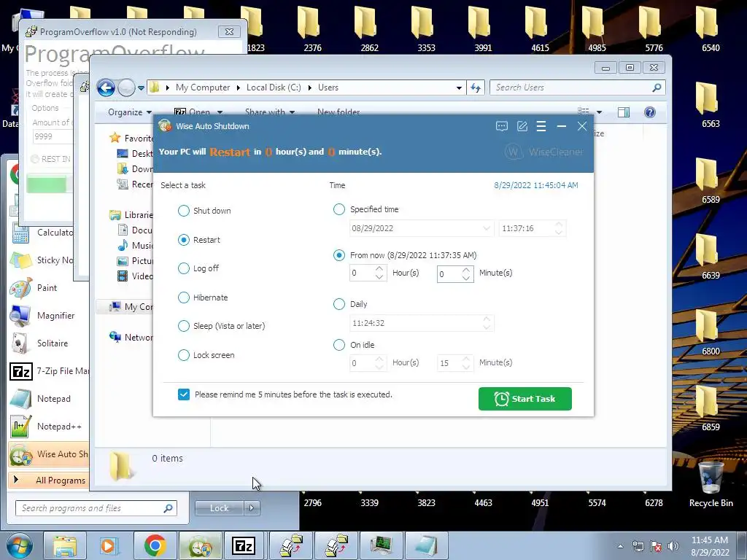Open the feedback chat icon in Wise Auto Shutdown

point(502,126)
